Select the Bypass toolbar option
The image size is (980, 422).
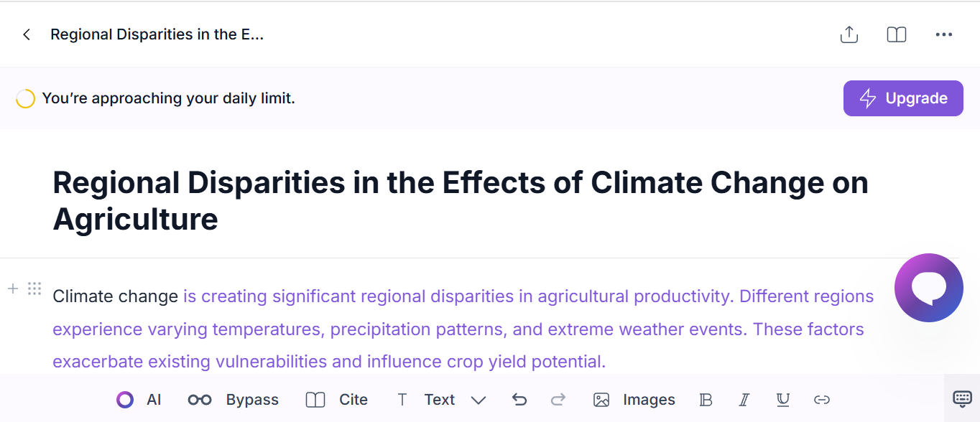(234, 400)
